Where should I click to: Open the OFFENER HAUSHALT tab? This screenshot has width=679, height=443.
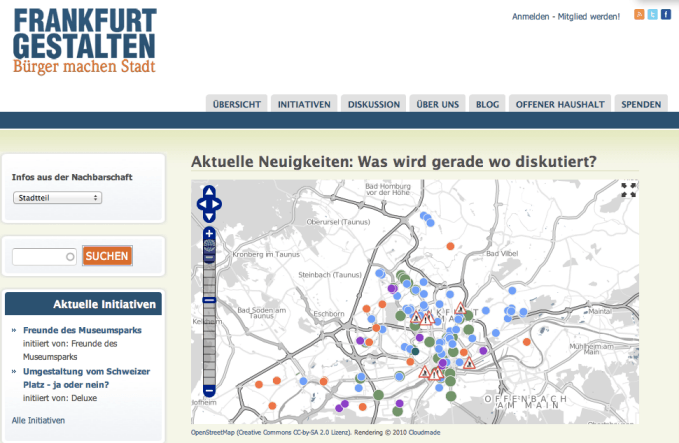tap(560, 104)
